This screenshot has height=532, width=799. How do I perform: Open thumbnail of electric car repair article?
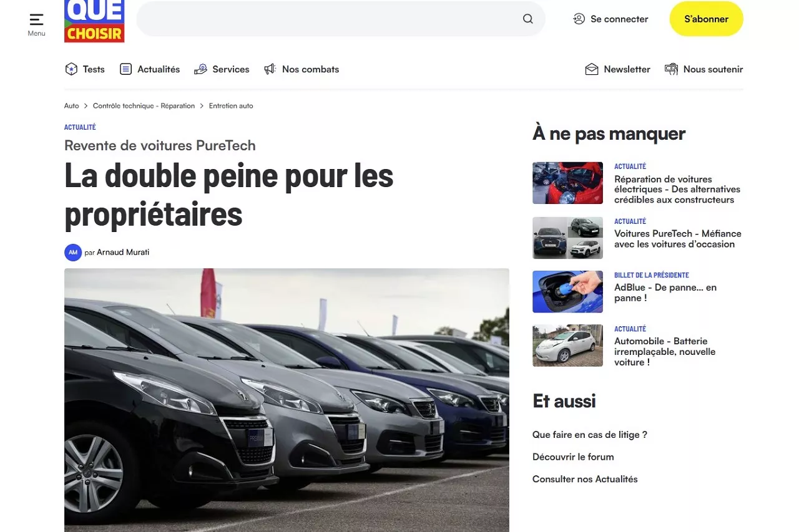coord(567,183)
